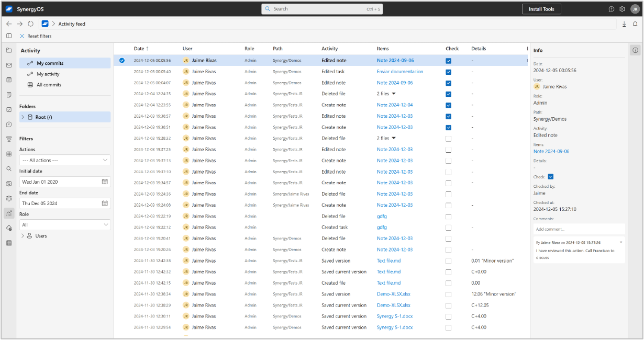Click the SynergyOS logo icon in title bar
The width and height of the screenshot is (644, 340).
click(9, 9)
